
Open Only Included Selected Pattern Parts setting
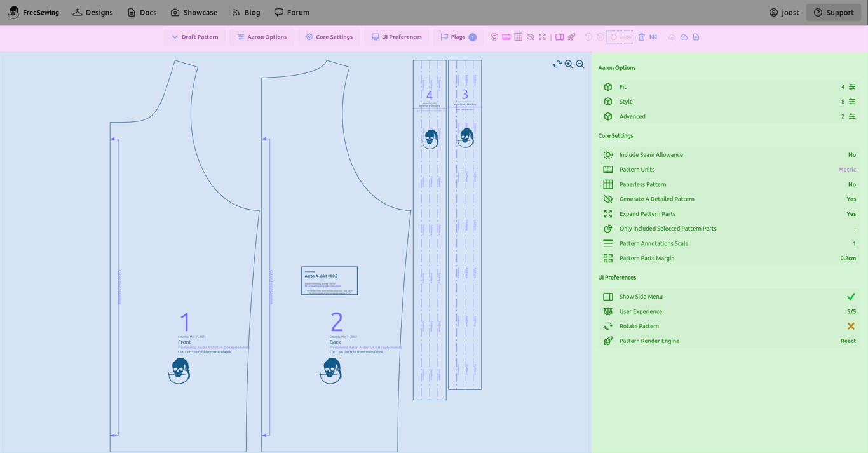pyautogui.click(x=729, y=229)
